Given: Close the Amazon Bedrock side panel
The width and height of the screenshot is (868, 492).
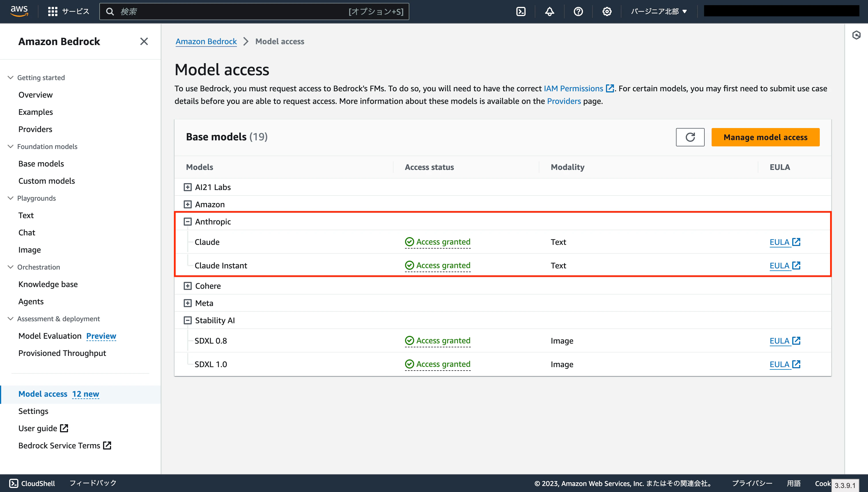Looking at the screenshot, I should (x=144, y=41).
